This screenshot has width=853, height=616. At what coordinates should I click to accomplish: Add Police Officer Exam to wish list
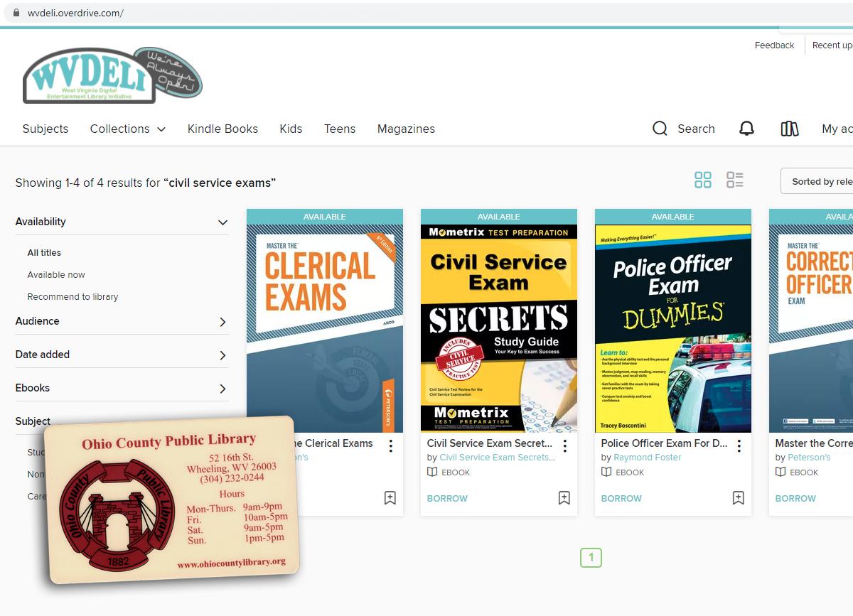[738, 498]
